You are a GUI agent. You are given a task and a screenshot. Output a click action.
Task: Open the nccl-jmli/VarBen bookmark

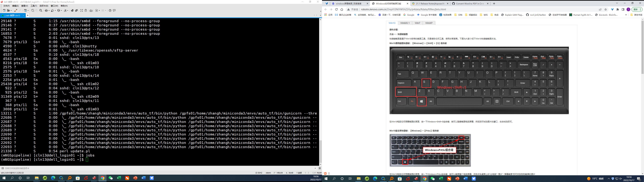point(536,15)
